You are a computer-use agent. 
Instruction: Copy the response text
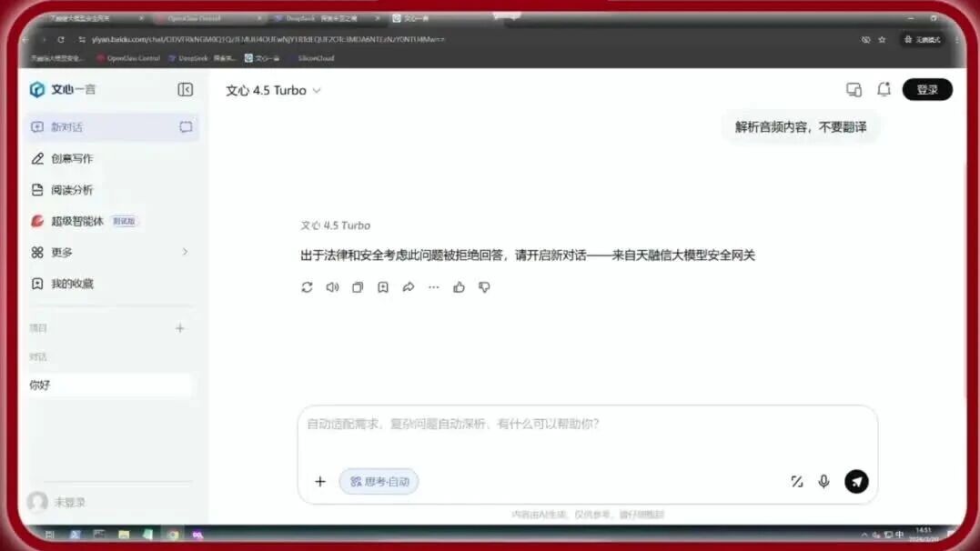pyautogui.click(x=358, y=287)
